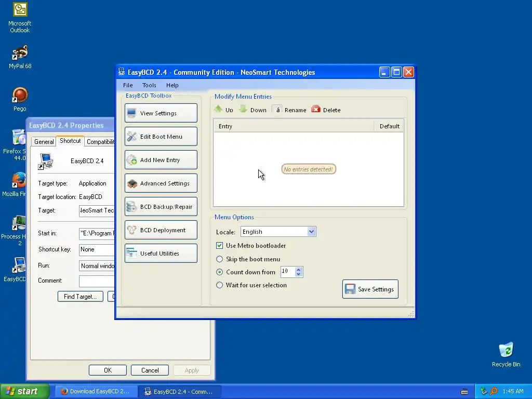Open the File menu
Image resolution: width=532 pixels, height=399 pixels.
tap(128, 85)
